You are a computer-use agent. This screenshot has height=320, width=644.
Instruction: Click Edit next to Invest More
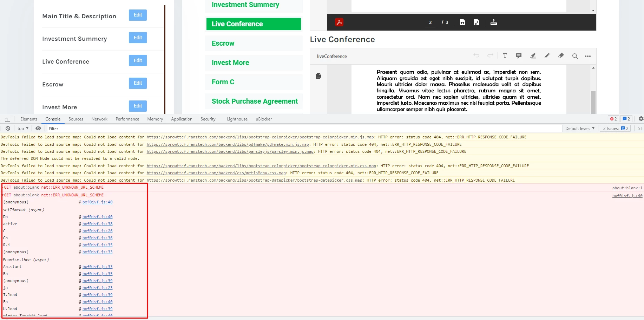click(x=138, y=106)
